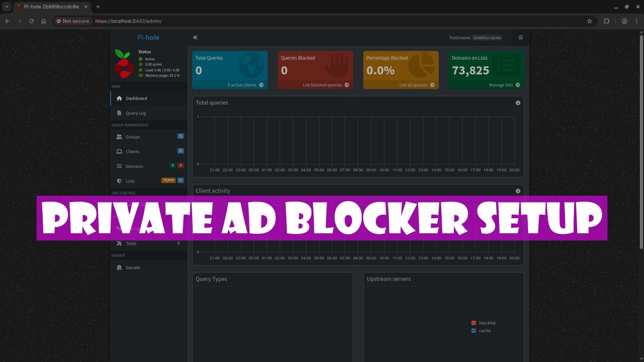Click the 73,825 badge on Lists
Viewport: 644px width, 362px height.
pyautogui.click(x=169, y=180)
